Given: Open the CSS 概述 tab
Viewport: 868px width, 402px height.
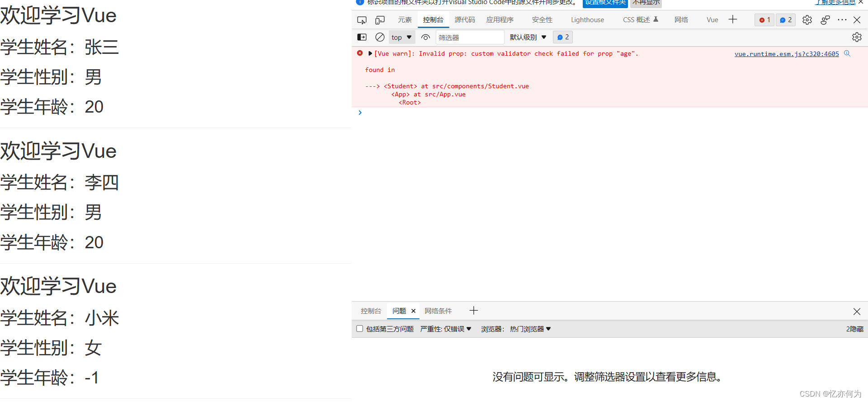Looking at the screenshot, I should pyautogui.click(x=641, y=20).
